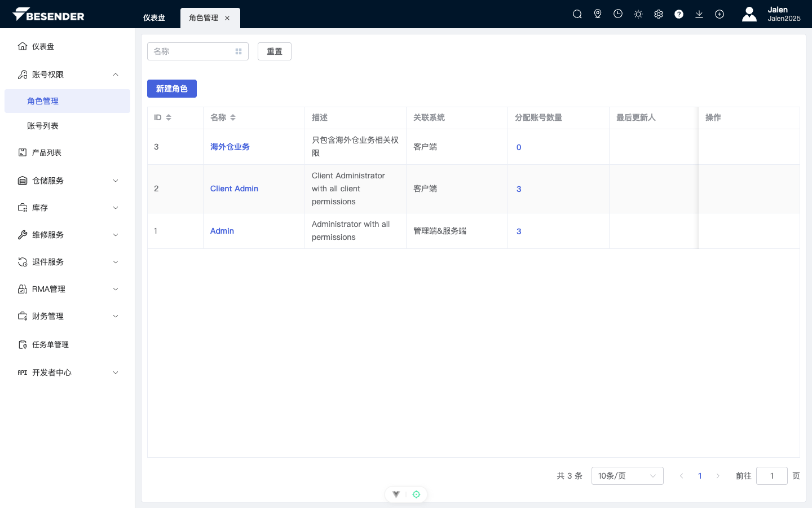Screen dimensions: 812x508
Task: Toggle the sun theme icon
Action: pos(638,14)
